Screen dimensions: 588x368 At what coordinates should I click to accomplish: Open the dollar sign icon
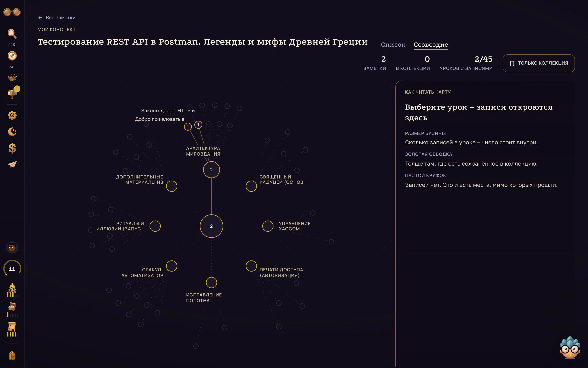(12, 148)
